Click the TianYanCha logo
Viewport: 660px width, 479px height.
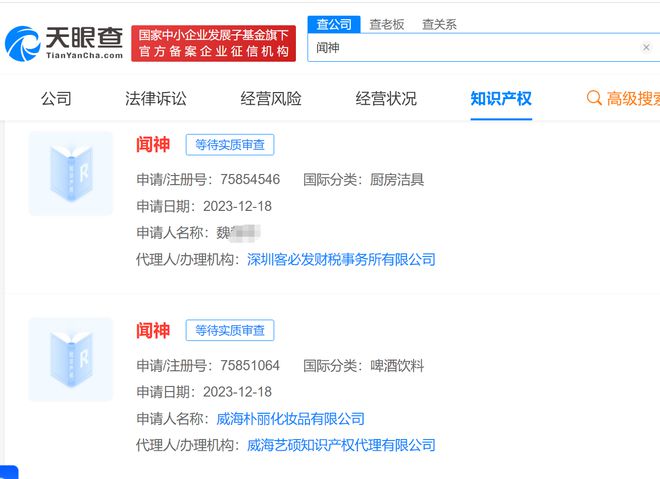(64, 43)
